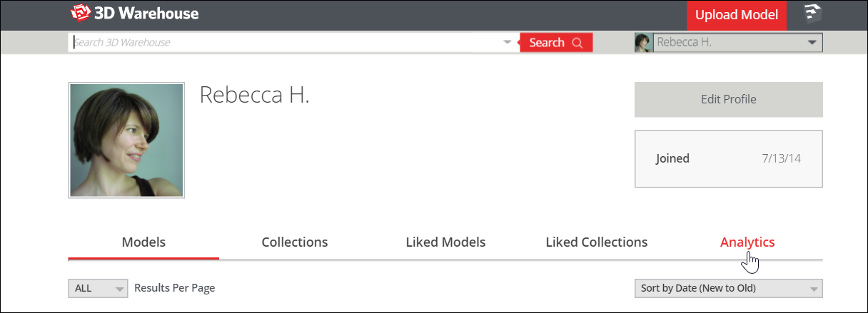This screenshot has height=313, width=868.
Task: Switch to the Models tab
Action: coord(143,242)
